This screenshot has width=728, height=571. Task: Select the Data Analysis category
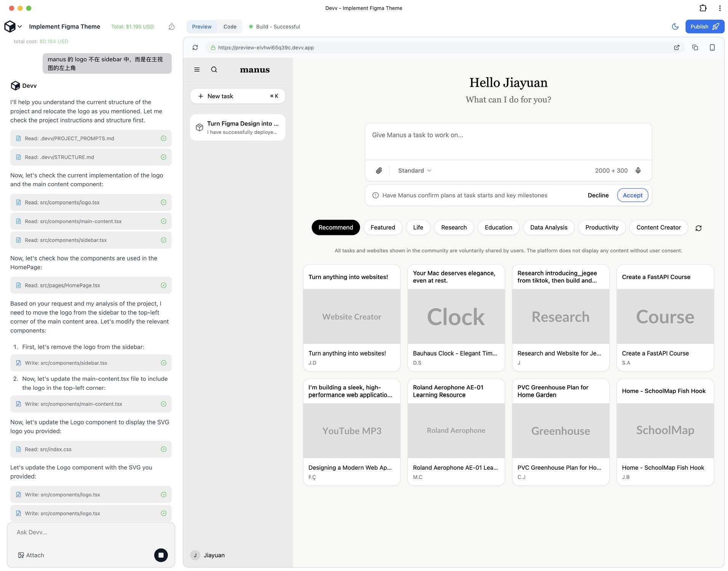click(x=548, y=227)
